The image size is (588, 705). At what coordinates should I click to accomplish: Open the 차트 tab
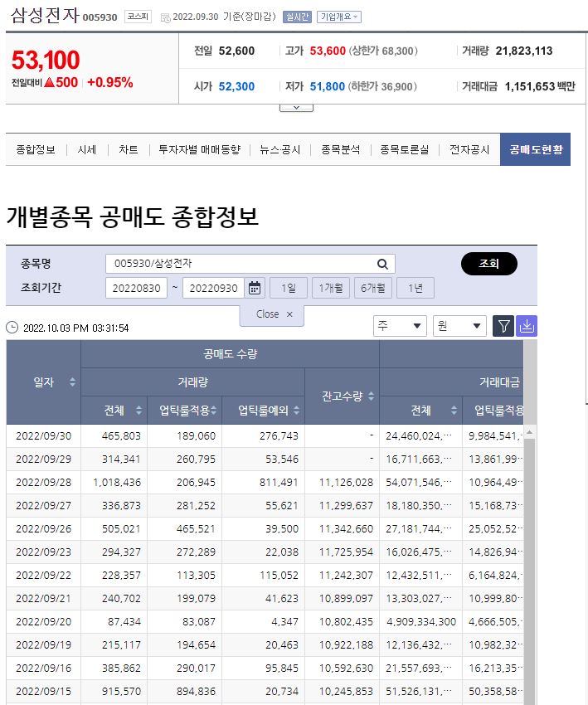point(128,150)
